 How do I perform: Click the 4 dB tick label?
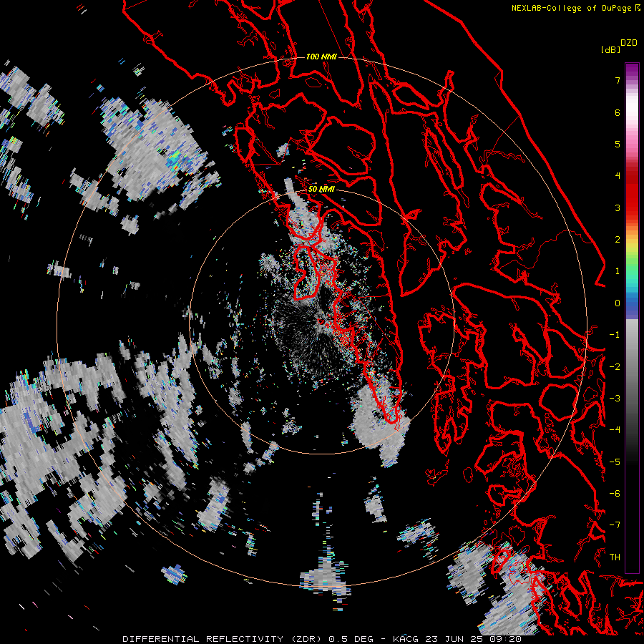coord(618,176)
